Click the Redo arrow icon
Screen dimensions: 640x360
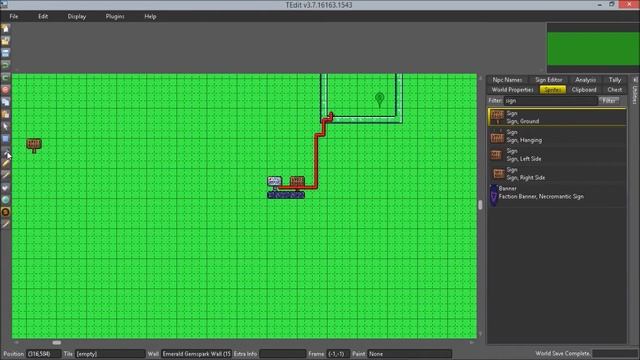(x=6, y=78)
